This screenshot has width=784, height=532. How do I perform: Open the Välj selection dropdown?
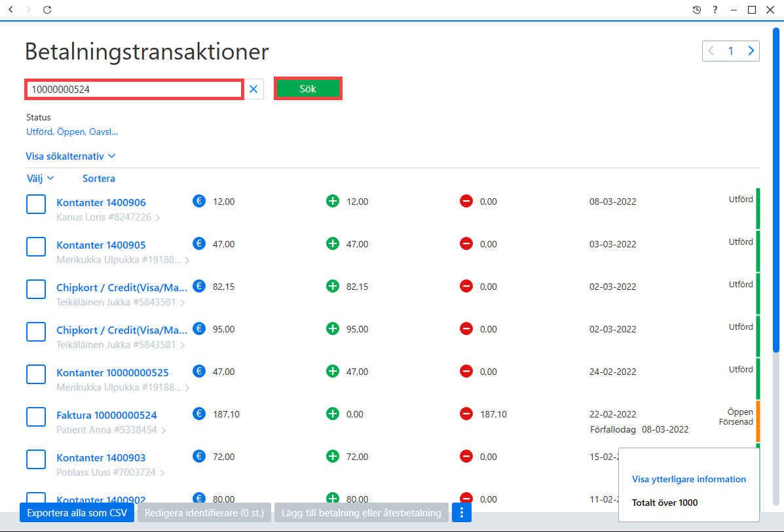(x=40, y=179)
